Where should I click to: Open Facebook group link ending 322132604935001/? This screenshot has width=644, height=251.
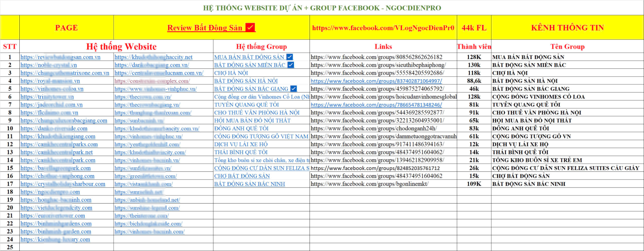pos(377,120)
